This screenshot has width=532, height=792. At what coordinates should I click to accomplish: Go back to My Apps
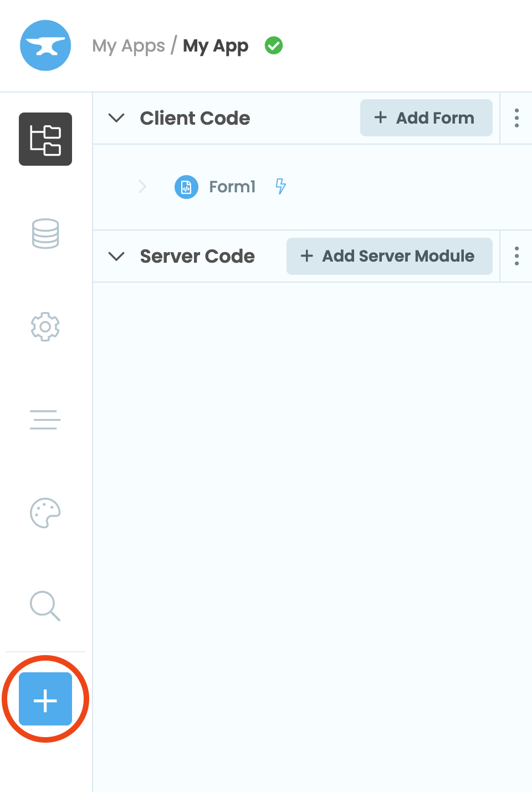coord(129,45)
